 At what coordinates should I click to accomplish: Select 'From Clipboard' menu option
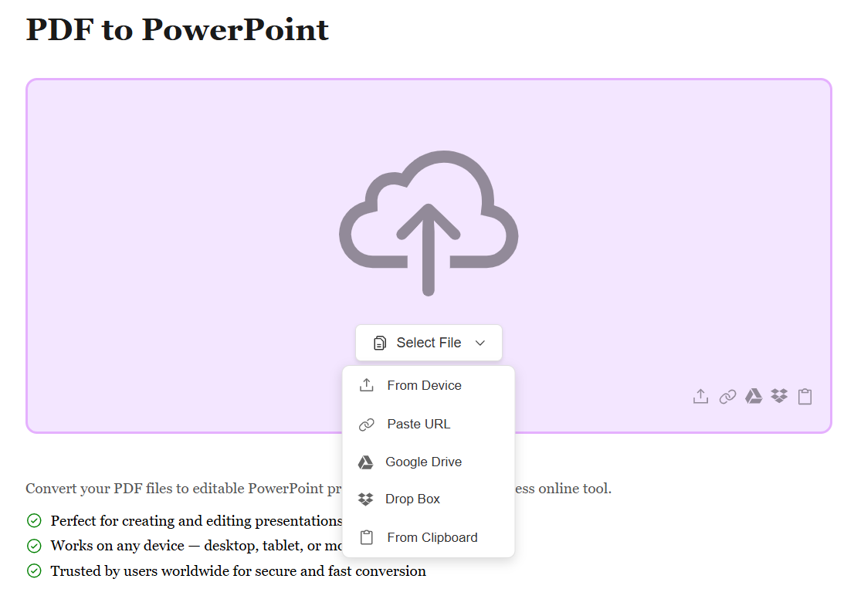pyautogui.click(x=432, y=537)
